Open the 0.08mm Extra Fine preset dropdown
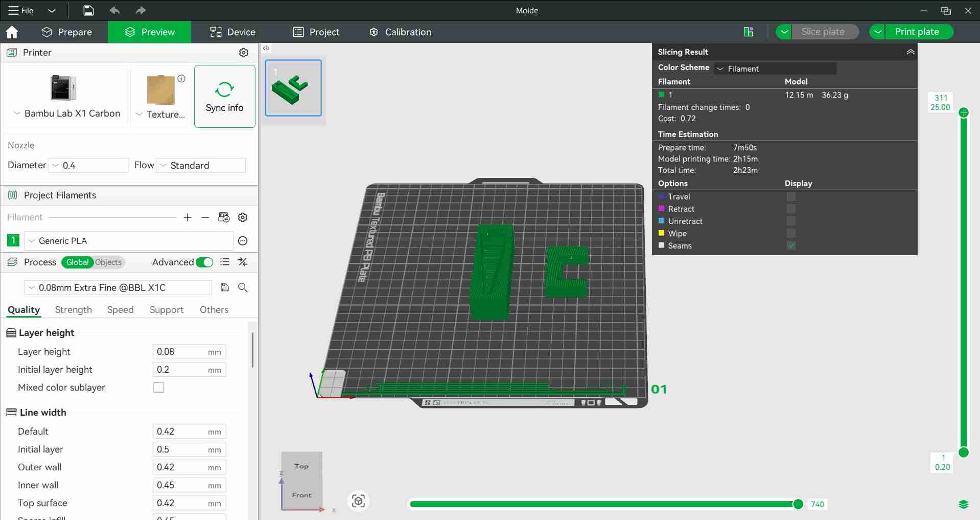Viewport: 980px width, 520px height. pos(118,287)
